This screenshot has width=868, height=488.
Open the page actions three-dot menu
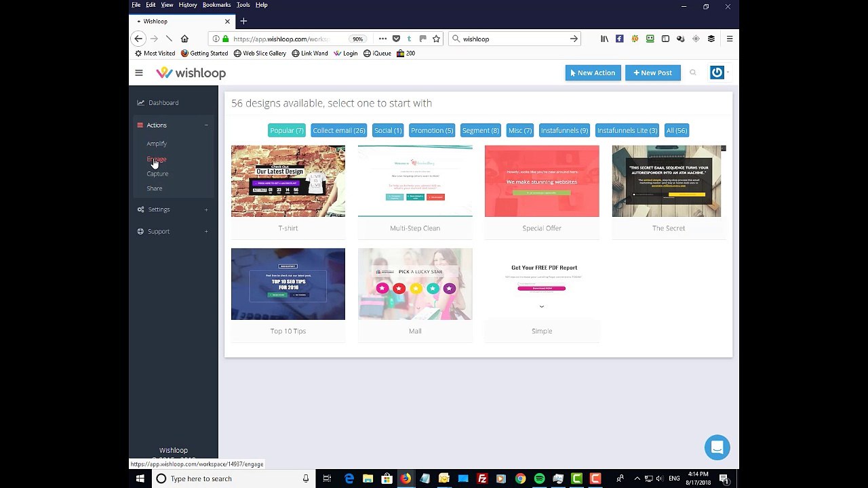tap(382, 39)
